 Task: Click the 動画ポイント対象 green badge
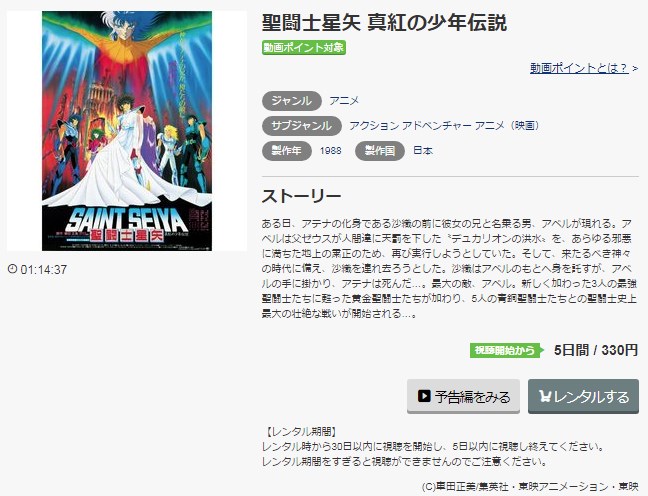click(304, 48)
